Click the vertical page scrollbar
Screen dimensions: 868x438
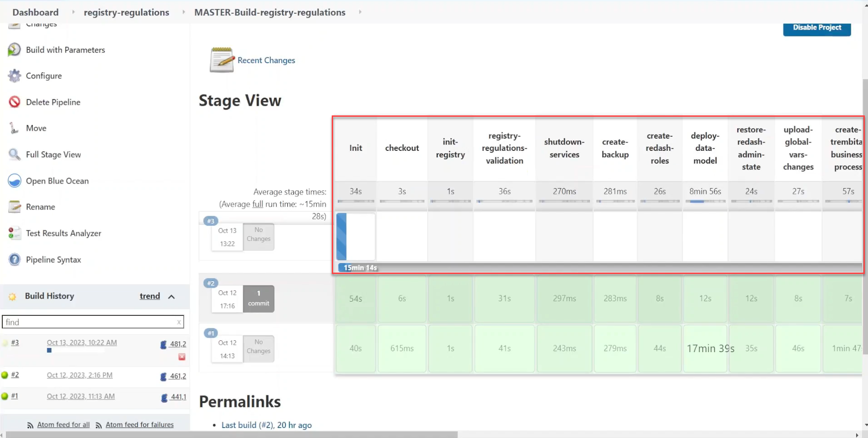pos(865,216)
